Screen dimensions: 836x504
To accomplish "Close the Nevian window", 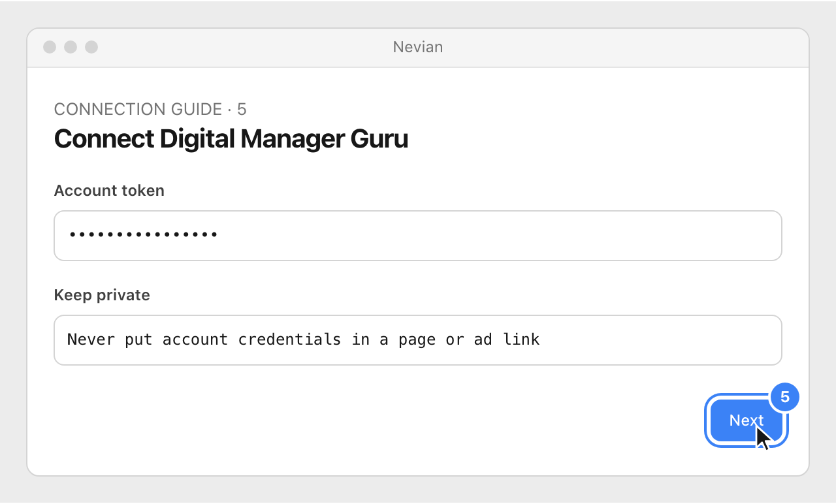I will coord(50,47).
